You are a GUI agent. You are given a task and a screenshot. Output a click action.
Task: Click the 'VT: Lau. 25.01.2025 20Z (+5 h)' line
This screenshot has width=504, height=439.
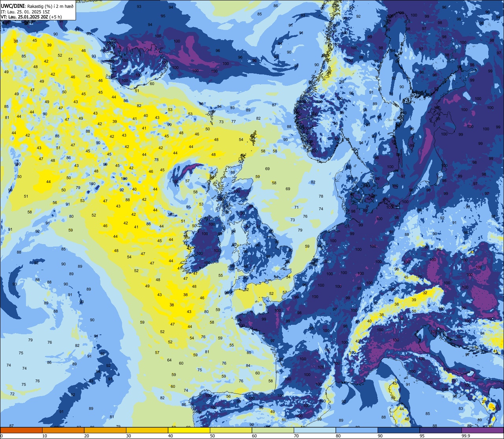[31, 17]
